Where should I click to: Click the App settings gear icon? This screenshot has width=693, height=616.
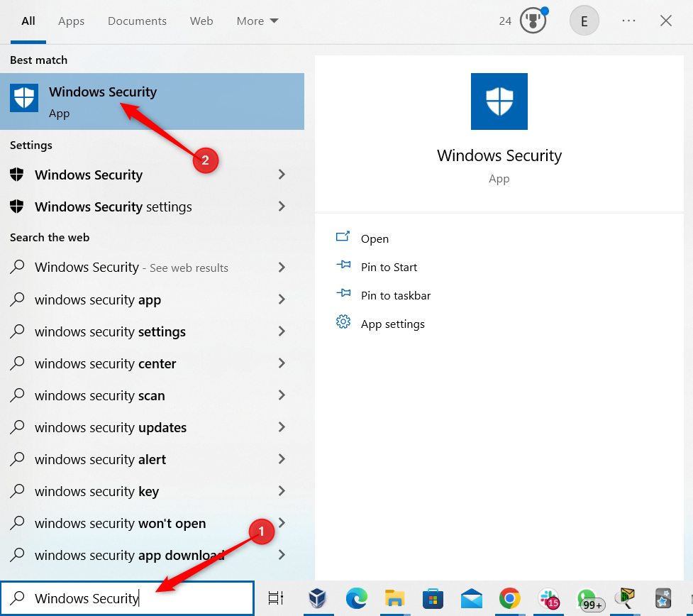[x=343, y=324]
